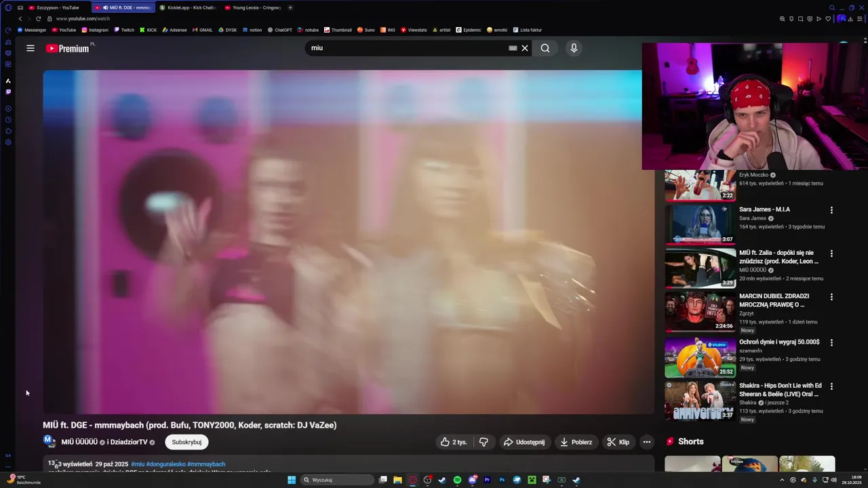This screenshot has width=868, height=488.
Task: Open the MIÜ ft. Zalia video thumbnail
Action: [x=701, y=268]
